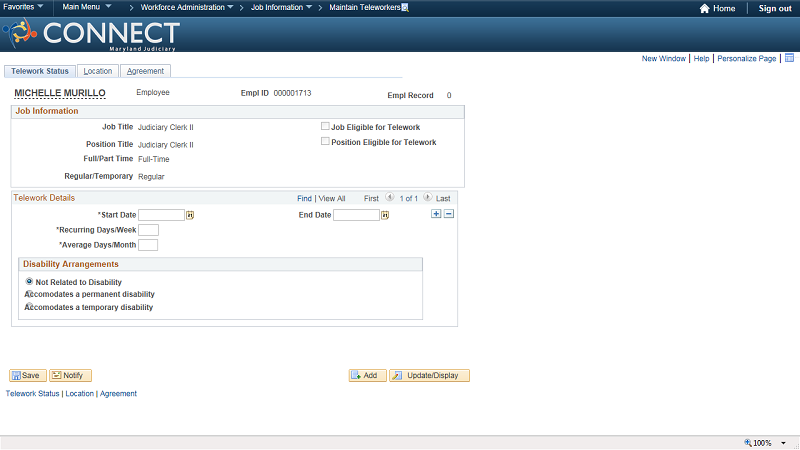
Task: Open New Window link
Action: [x=663, y=59]
